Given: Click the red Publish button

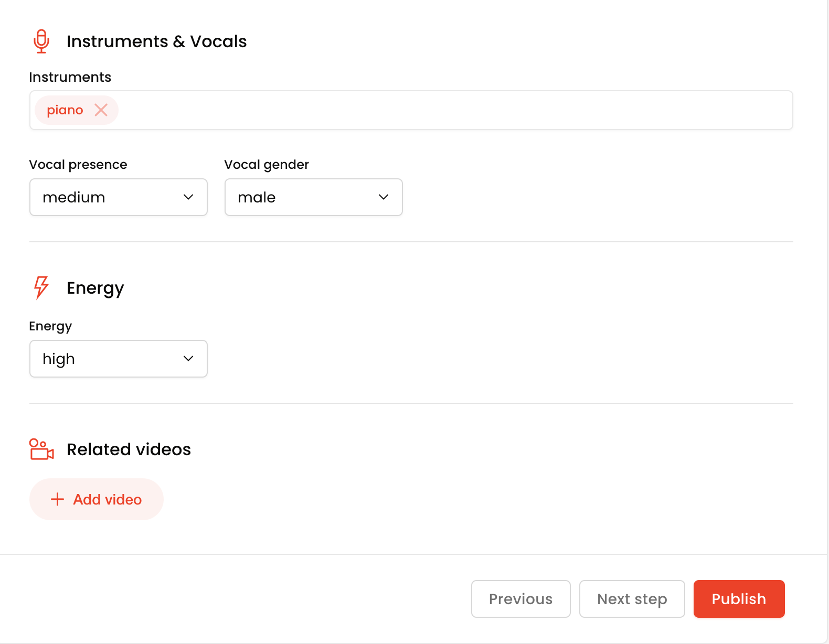Looking at the screenshot, I should [x=739, y=599].
